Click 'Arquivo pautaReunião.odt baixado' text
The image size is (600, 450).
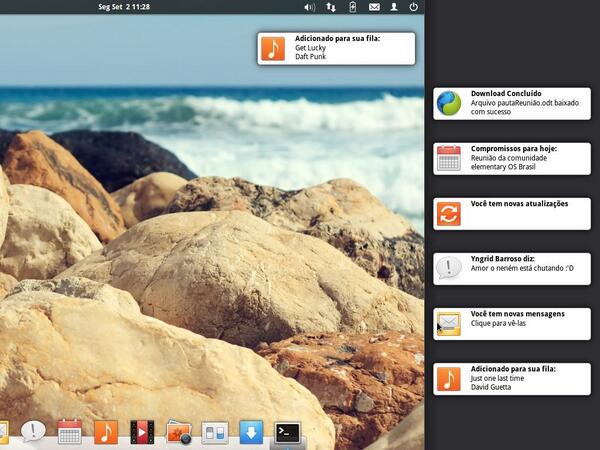coord(525,103)
